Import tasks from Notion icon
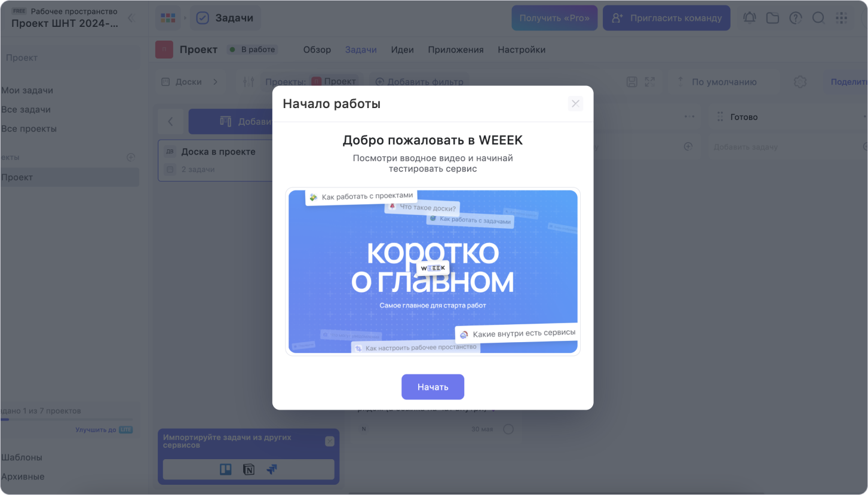 click(x=249, y=469)
